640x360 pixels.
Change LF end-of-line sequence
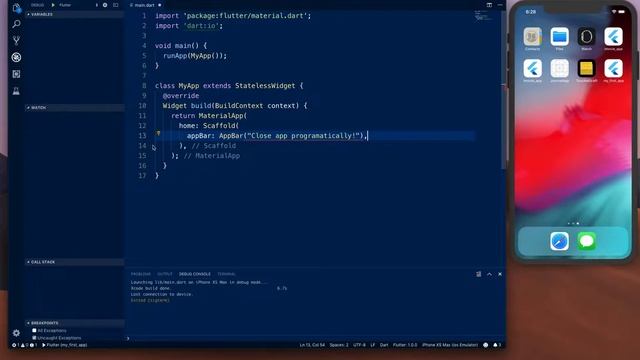click(373, 345)
